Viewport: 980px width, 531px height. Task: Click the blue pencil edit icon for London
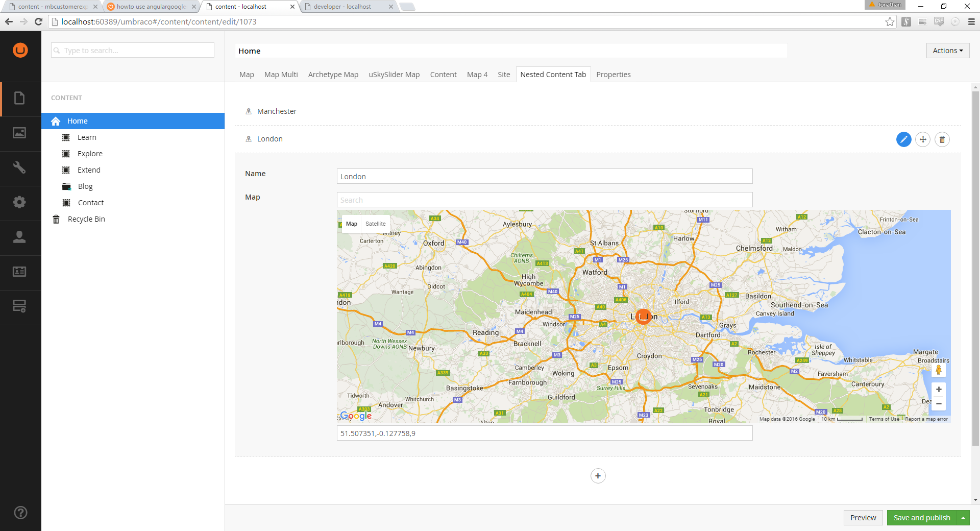click(x=904, y=139)
